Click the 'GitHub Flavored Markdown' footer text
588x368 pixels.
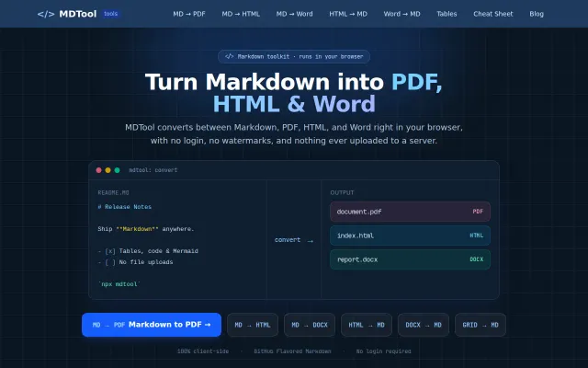click(x=292, y=351)
